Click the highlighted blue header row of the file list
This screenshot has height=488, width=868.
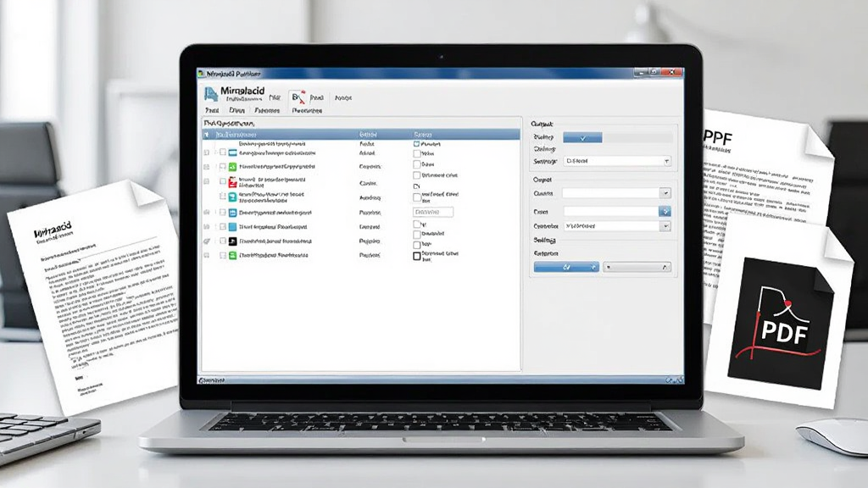point(361,135)
